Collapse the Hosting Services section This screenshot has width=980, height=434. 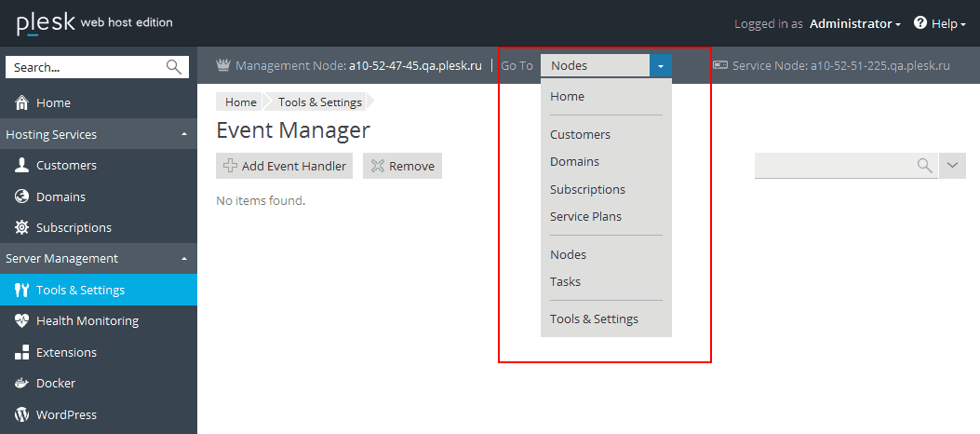pyautogui.click(x=184, y=135)
